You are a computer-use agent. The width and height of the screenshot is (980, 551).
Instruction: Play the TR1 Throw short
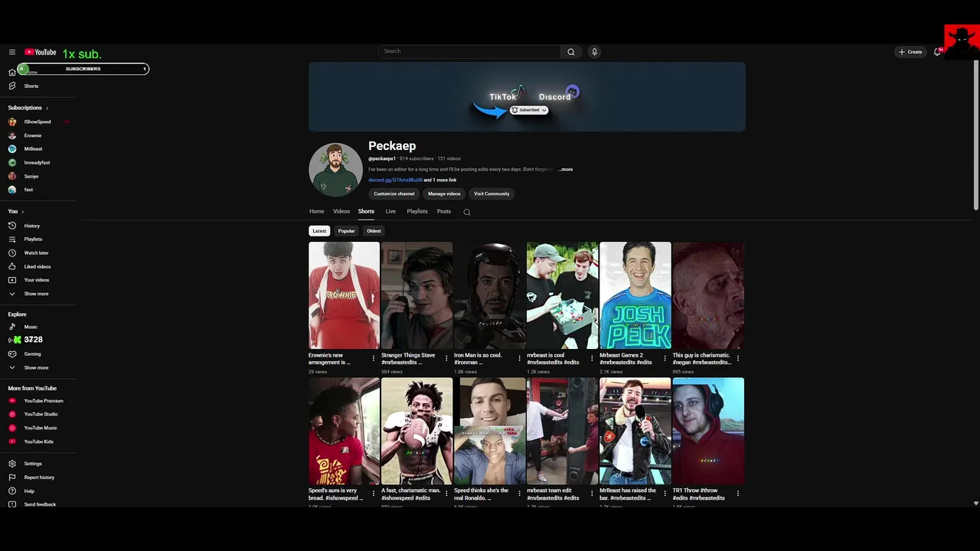point(708,431)
